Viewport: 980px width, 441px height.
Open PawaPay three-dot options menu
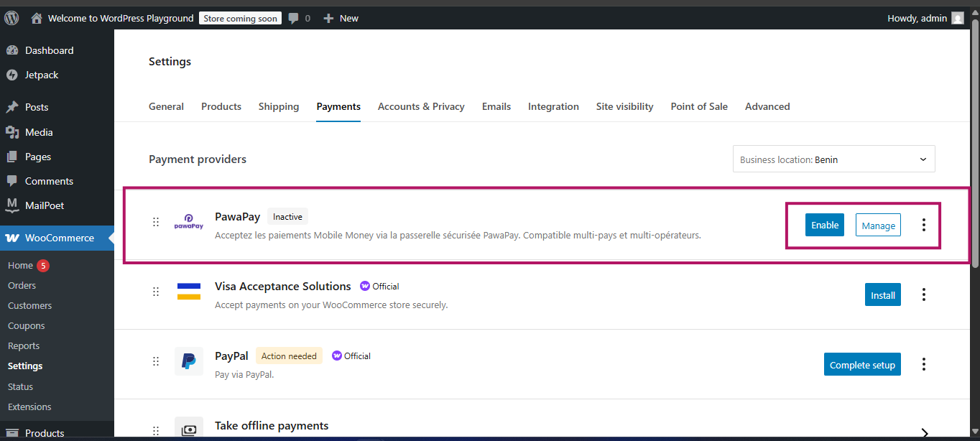click(924, 225)
